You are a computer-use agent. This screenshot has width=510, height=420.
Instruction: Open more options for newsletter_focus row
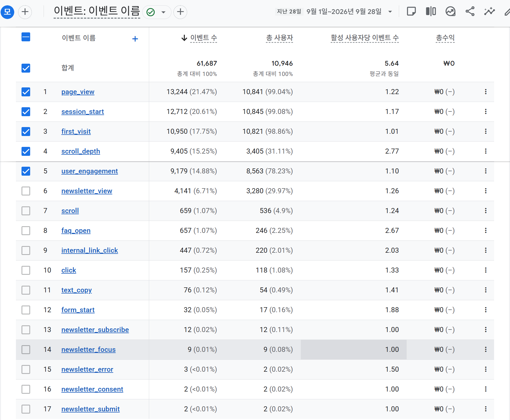486,349
